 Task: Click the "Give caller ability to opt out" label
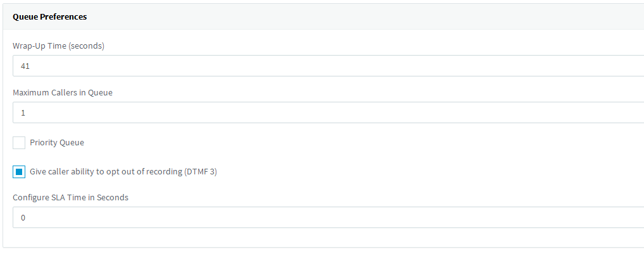(123, 171)
